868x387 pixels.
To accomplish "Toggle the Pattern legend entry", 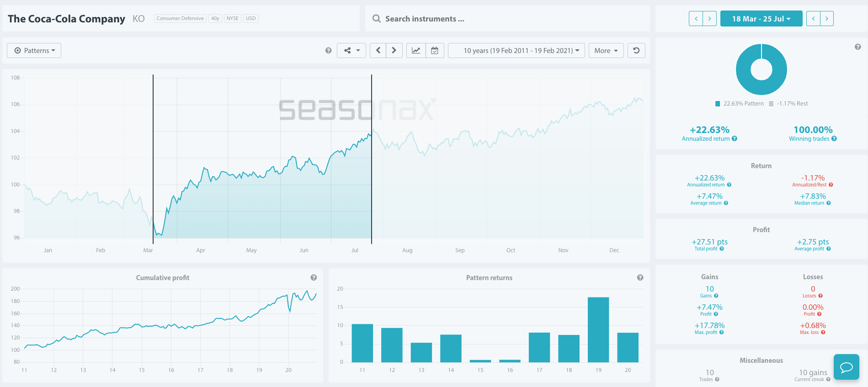I will (x=740, y=104).
